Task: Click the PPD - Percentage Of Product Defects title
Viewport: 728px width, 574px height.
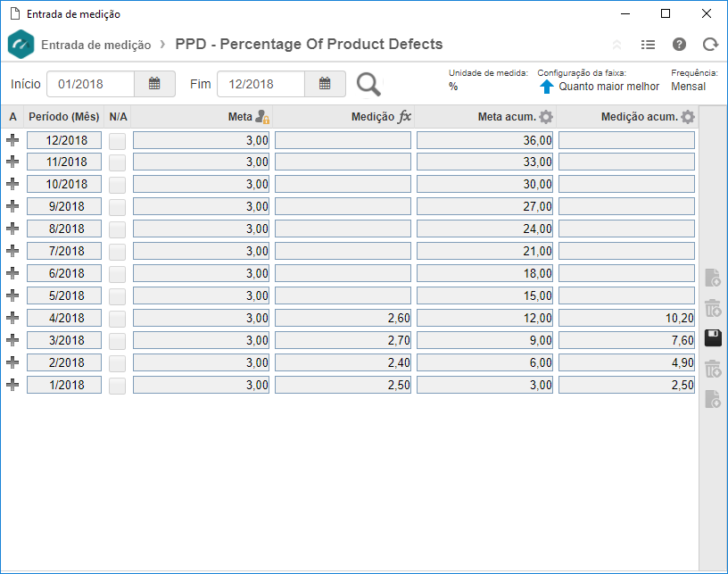Action: click(x=309, y=44)
